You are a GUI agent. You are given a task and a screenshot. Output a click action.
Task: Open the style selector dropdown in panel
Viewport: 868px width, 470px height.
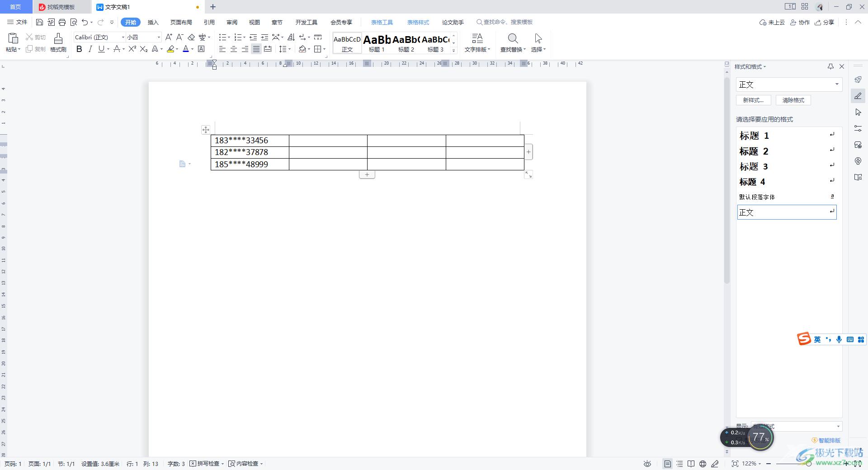837,85
